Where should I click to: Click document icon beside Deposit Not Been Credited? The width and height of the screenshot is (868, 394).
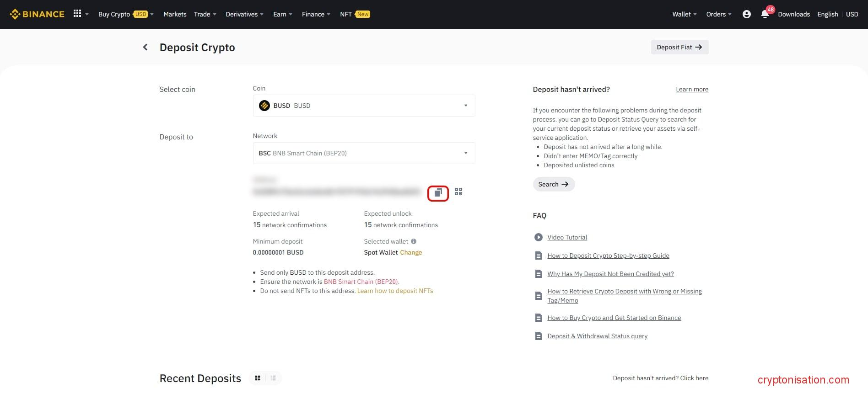point(538,274)
